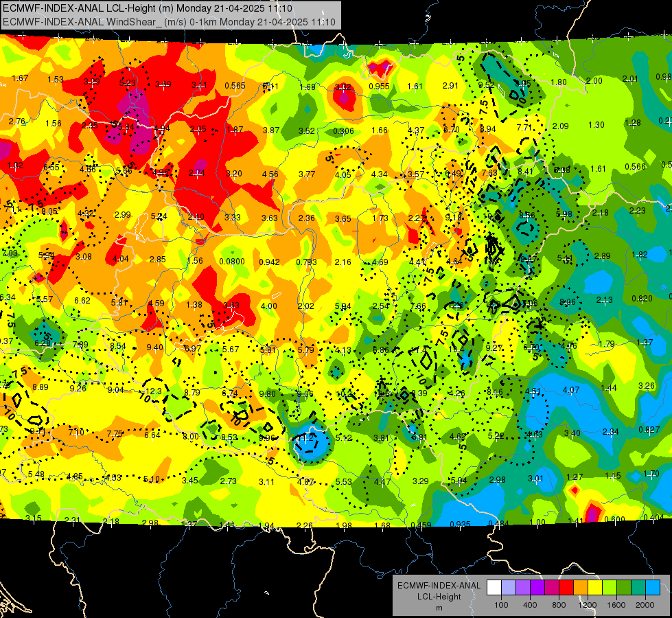Click the map value '0.566'
Image resolution: width=672 pixels, height=618 pixels.
635,167
